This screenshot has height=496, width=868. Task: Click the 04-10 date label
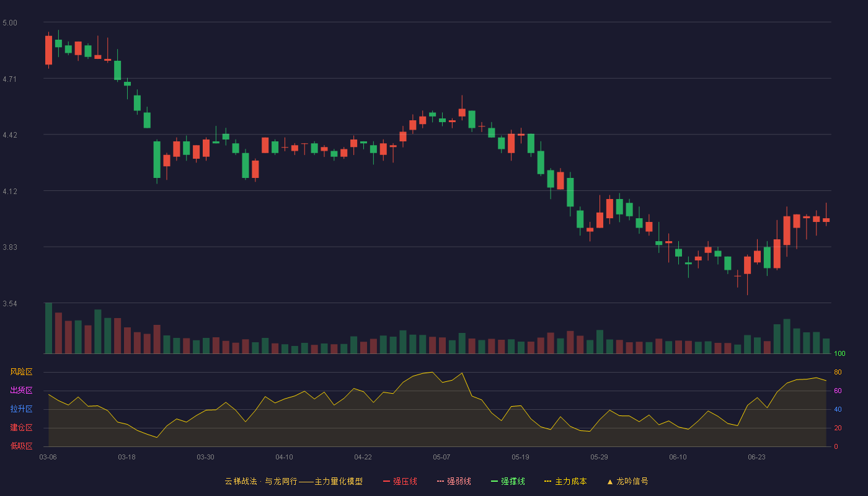tap(284, 457)
